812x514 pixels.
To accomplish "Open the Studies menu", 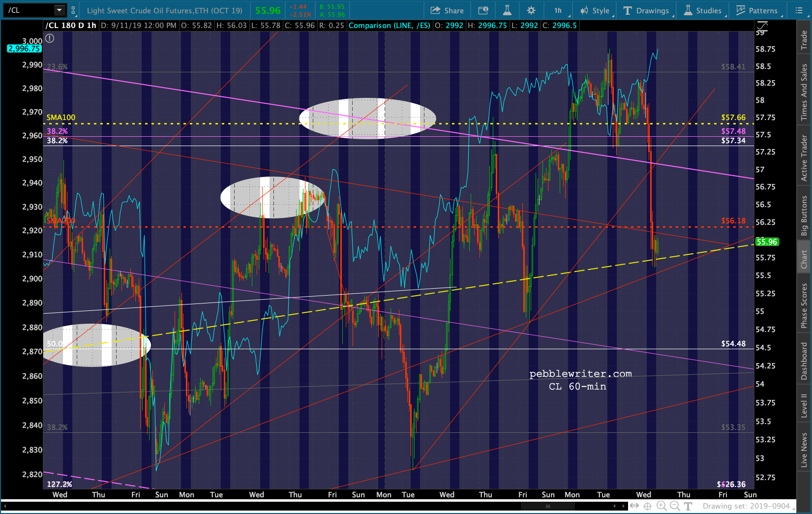I will (x=703, y=10).
